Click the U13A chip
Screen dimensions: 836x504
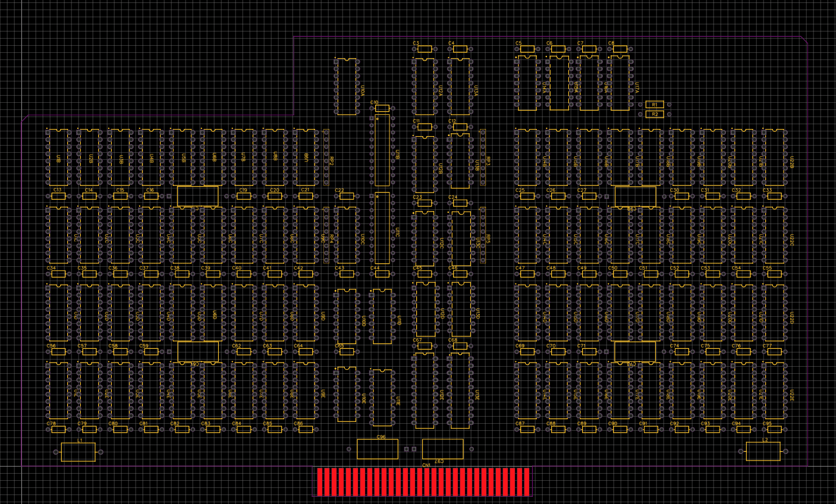pyautogui.click(x=460, y=87)
